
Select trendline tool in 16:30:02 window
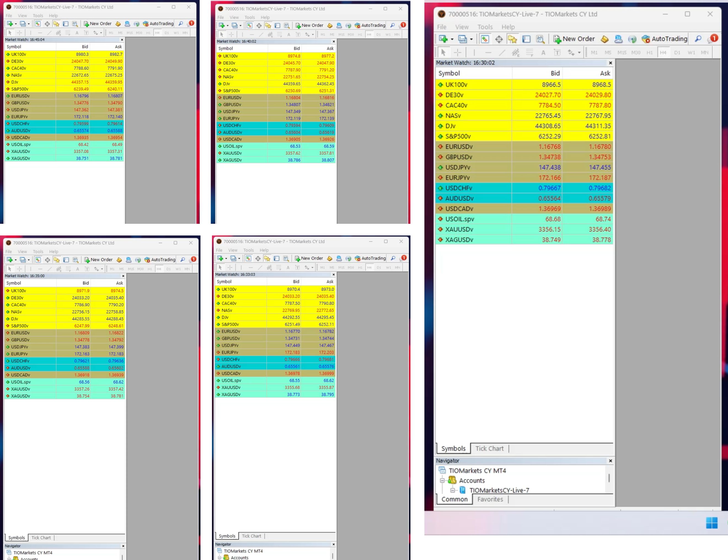click(502, 52)
